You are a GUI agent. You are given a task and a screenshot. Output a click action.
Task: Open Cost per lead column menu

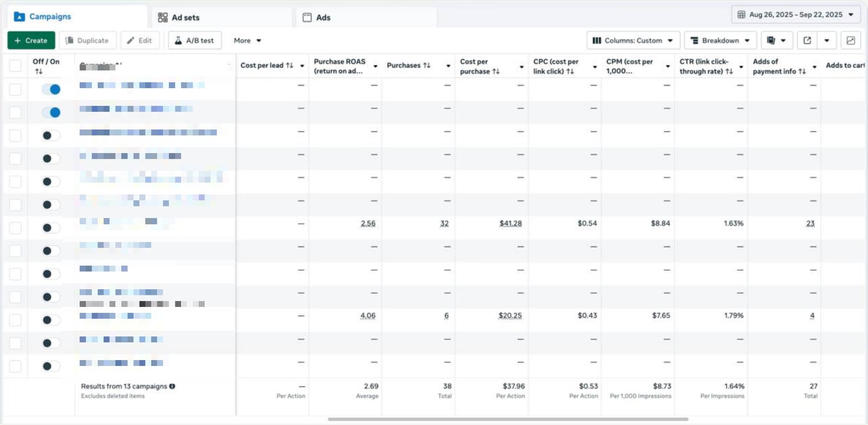[302, 66]
